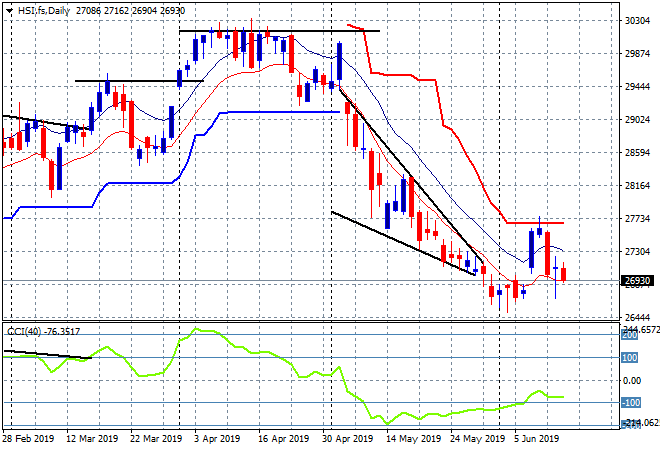Click the 5 Jun 2019 date label
This screenshot has height=450, width=660.
pyautogui.click(x=536, y=439)
